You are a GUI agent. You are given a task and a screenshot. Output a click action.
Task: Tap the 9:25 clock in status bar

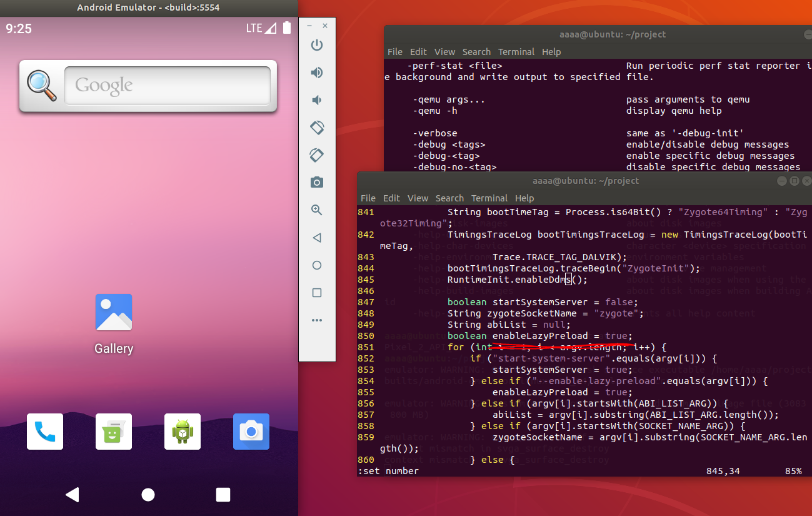(x=19, y=28)
